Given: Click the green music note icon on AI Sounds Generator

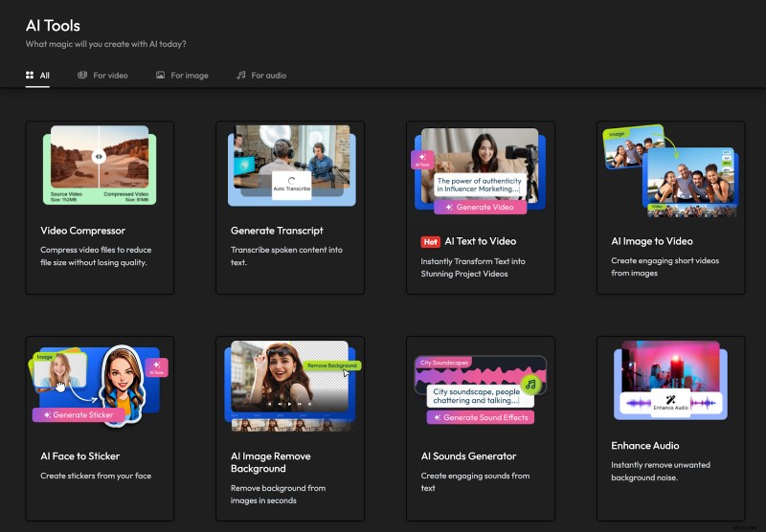Looking at the screenshot, I should tap(529, 385).
